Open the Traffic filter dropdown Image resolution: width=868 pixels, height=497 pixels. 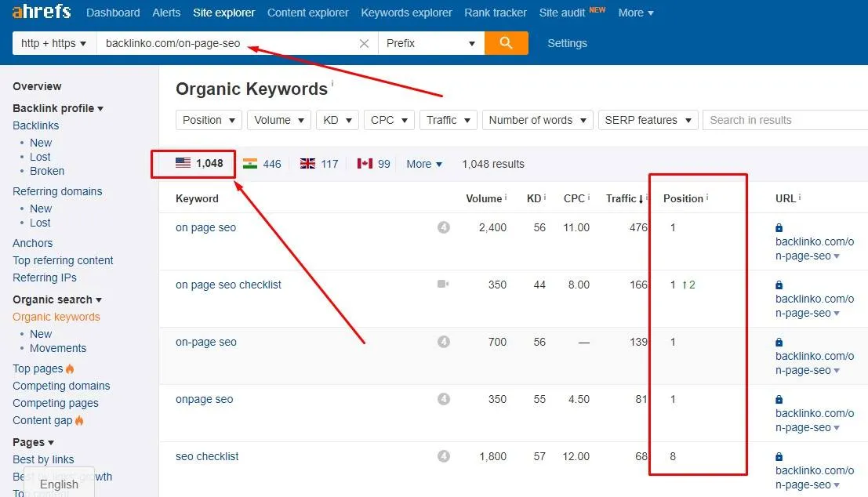(x=449, y=120)
